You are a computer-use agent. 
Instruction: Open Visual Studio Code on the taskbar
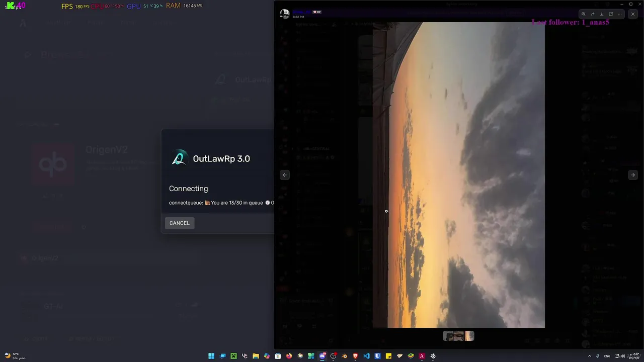(366, 356)
